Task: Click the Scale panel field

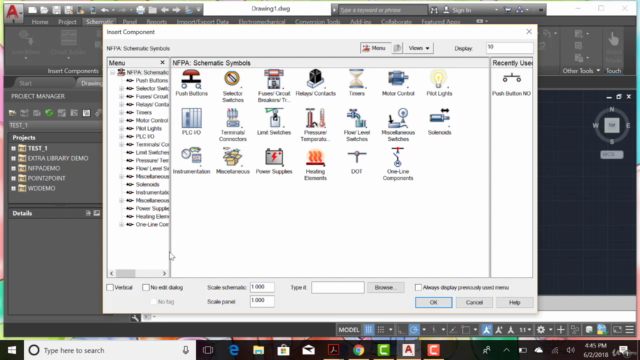Action: [262, 301]
